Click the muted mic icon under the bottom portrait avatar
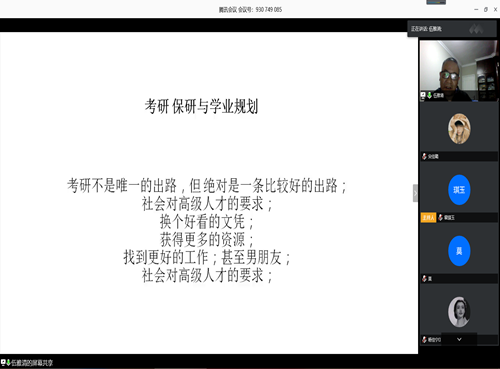This screenshot has width=500, height=369. click(424, 340)
